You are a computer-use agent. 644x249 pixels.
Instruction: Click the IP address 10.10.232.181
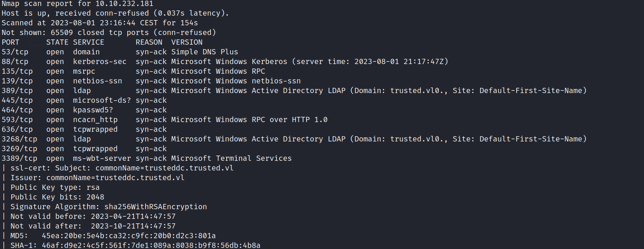124,4
